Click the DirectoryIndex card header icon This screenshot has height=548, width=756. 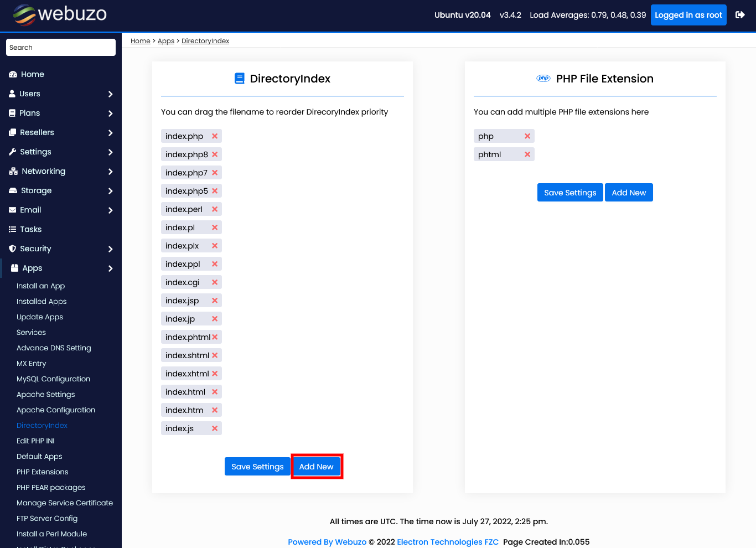pyautogui.click(x=240, y=78)
